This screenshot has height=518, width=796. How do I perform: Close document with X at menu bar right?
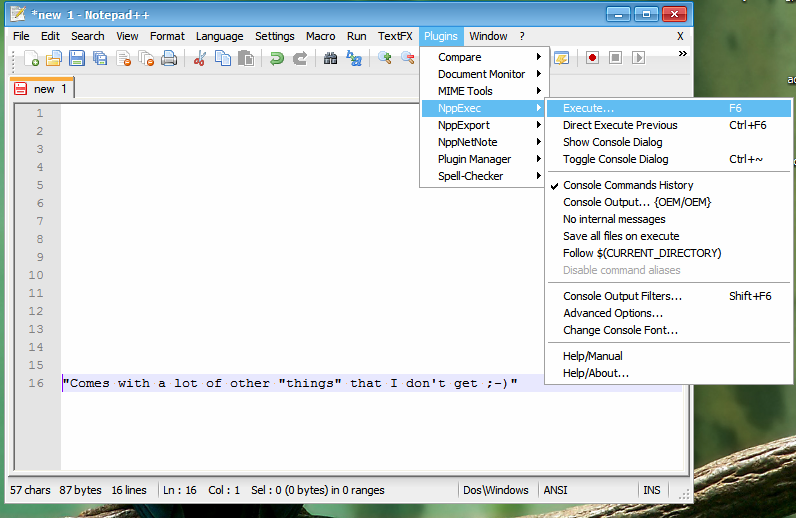[680, 36]
